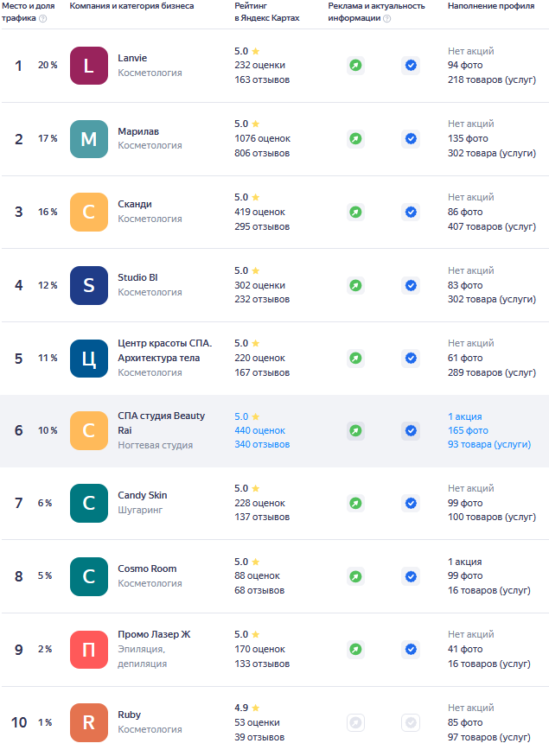Open the '1 акция' link in Beauty Rai row

click(x=464, y=416)
